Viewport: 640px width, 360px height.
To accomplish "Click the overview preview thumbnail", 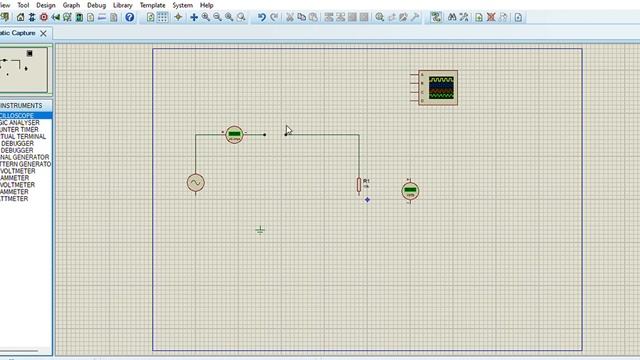I will (24, 69).
